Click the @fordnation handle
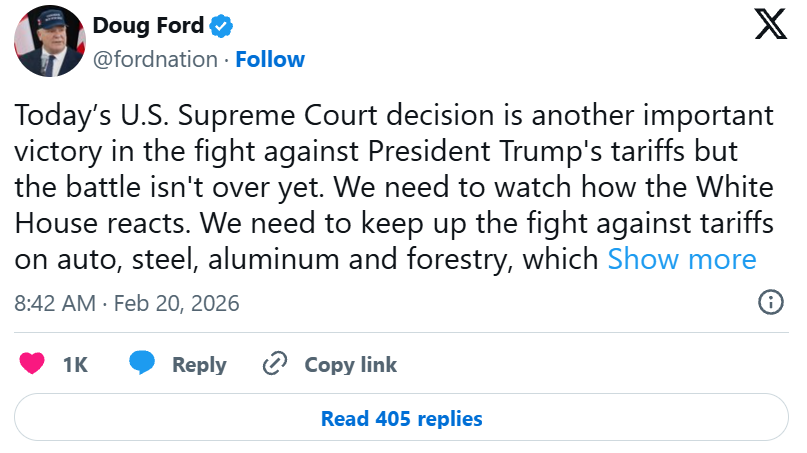 (x=155, y=59)
